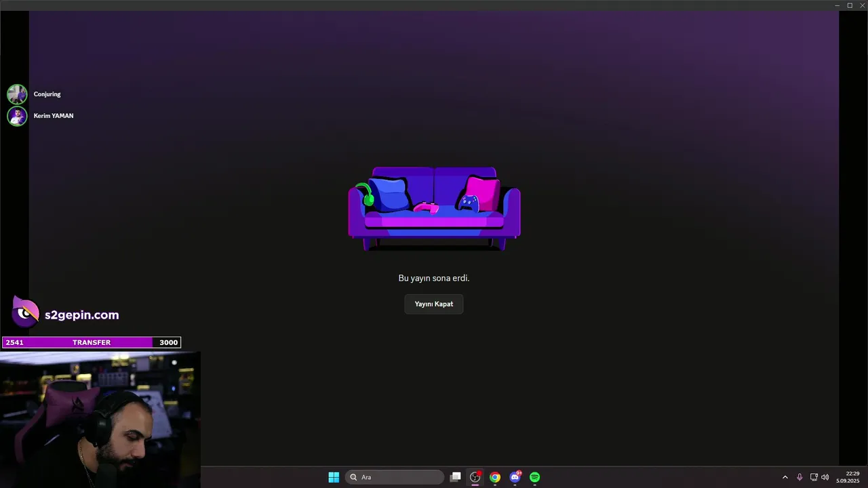Focus the Ara taskbar search field
The image size is (868, 488).
(395, 477)
